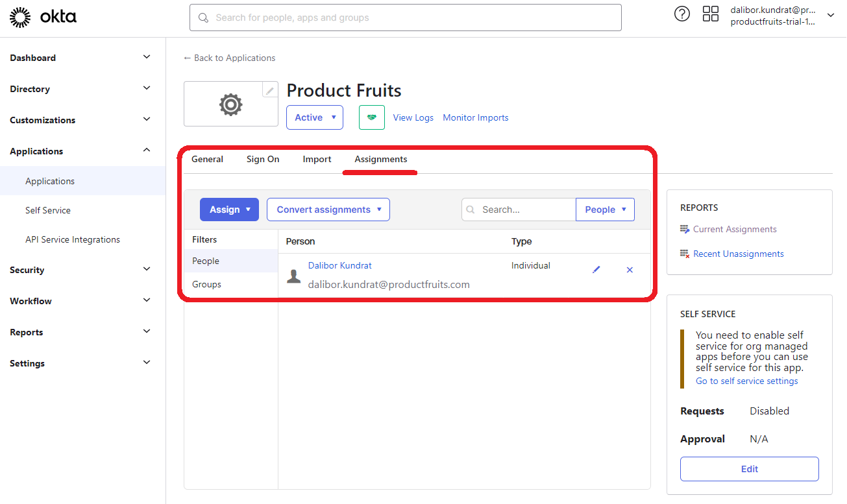The image size is (847, 504).
Task: Click the magnifier in the top search bar
Action: coord(202,18)
